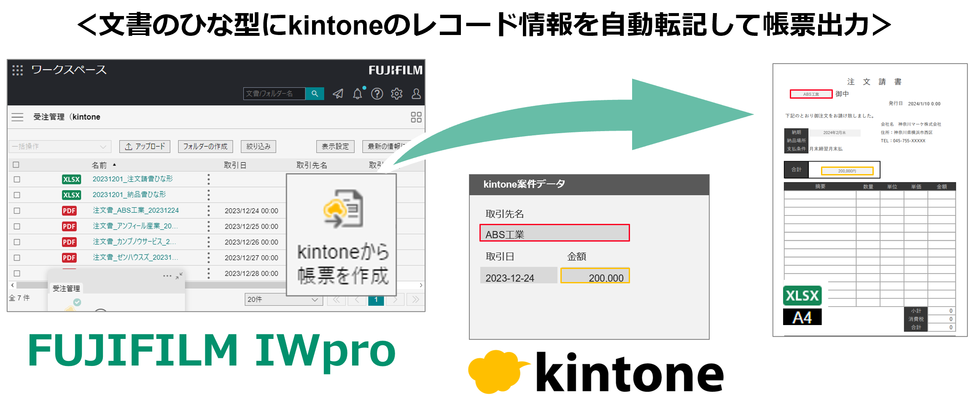Open the 20件 page size dropdown

(283, 299)
